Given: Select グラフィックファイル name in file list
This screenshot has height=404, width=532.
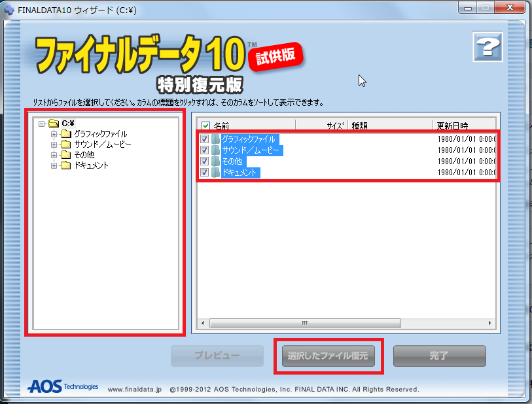Looking at the screenshot, I should pyautogui.click(x=250, y=139).
